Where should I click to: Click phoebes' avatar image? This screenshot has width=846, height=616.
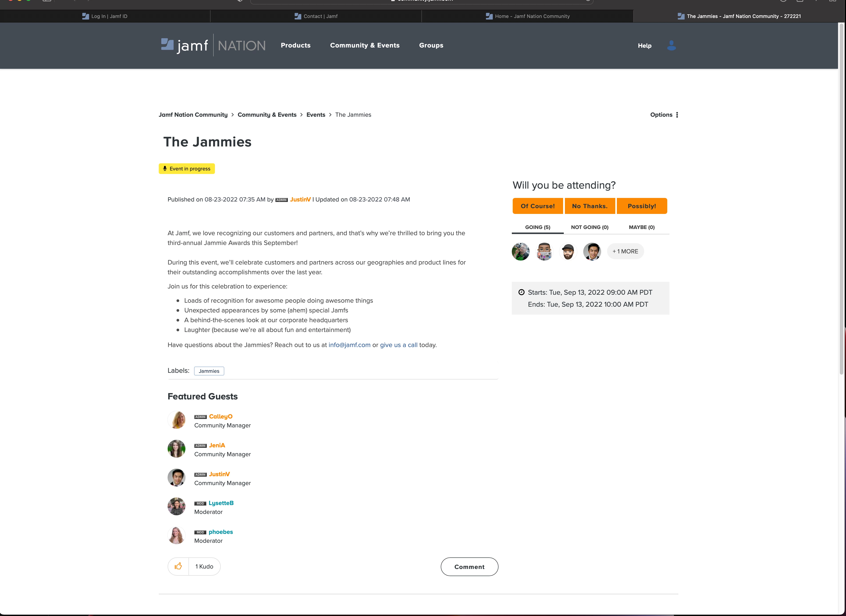(x=177, y=535)
